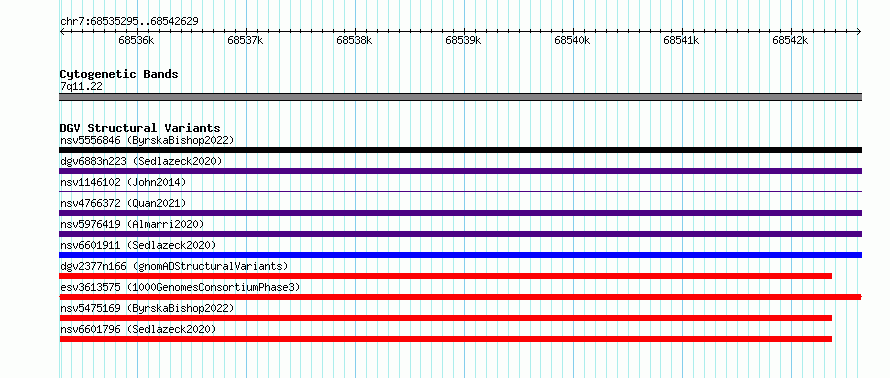
Task: Click the esv3613575 (1000GenomesConsortiumPhase3) label
Action: (180, 287)
